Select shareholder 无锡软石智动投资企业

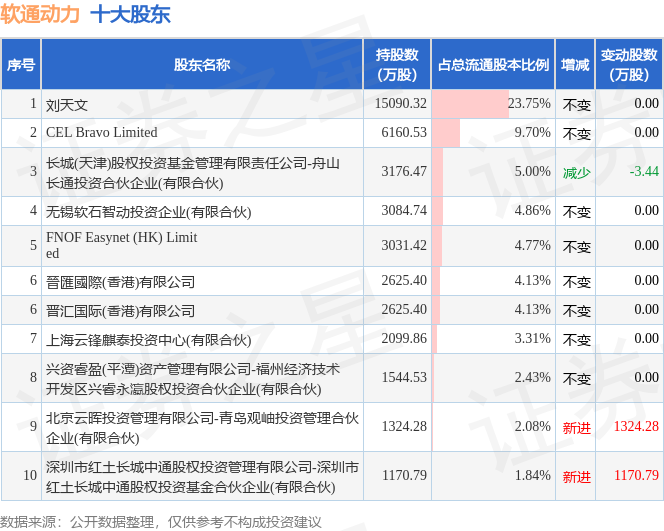coord(148,211)
